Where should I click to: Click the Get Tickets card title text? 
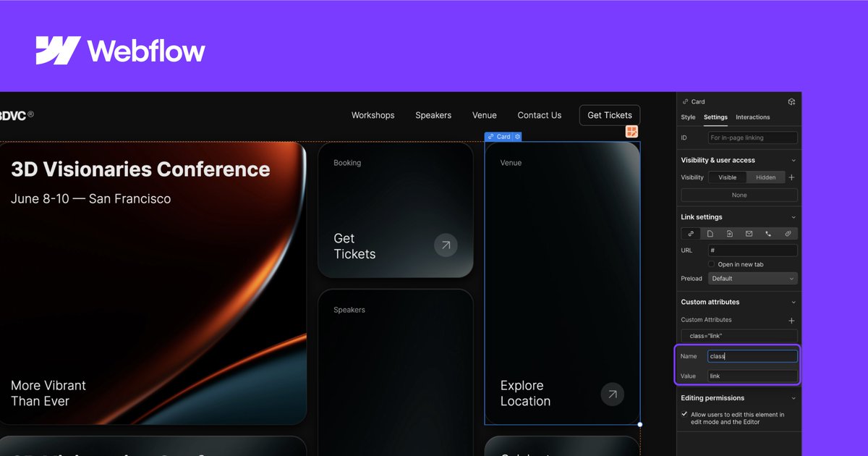point(354,246)
